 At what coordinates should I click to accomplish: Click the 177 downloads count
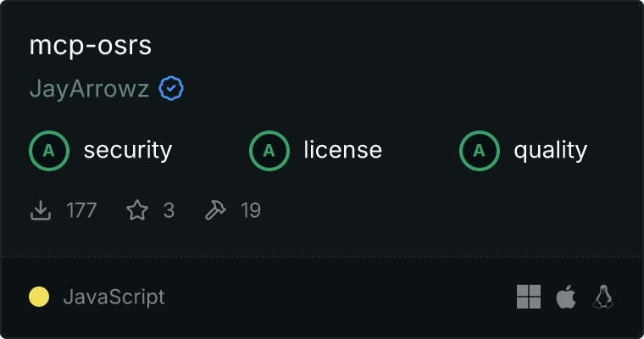81,210
